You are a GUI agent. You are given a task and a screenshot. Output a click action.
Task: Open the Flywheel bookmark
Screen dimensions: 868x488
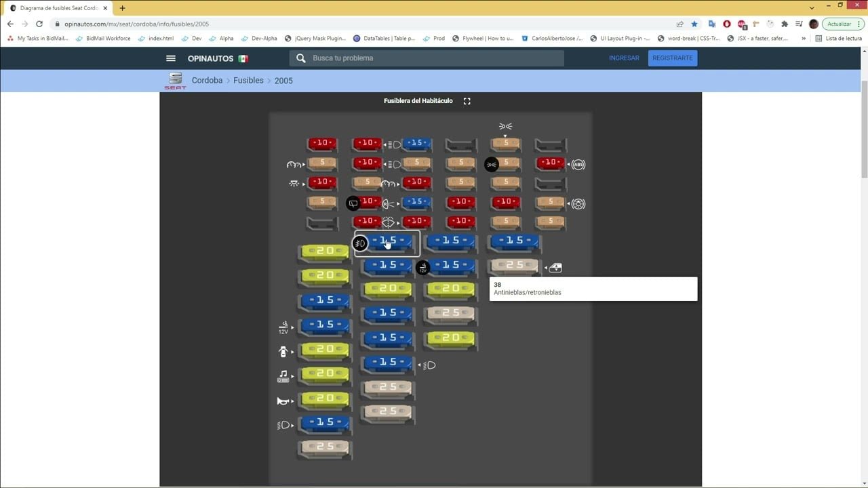point(483,39)
